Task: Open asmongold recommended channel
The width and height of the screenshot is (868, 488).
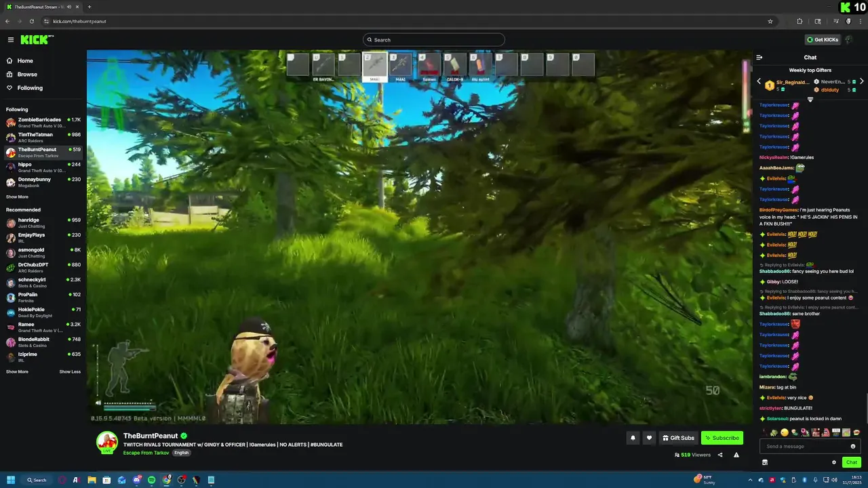Action: point(43,253)
